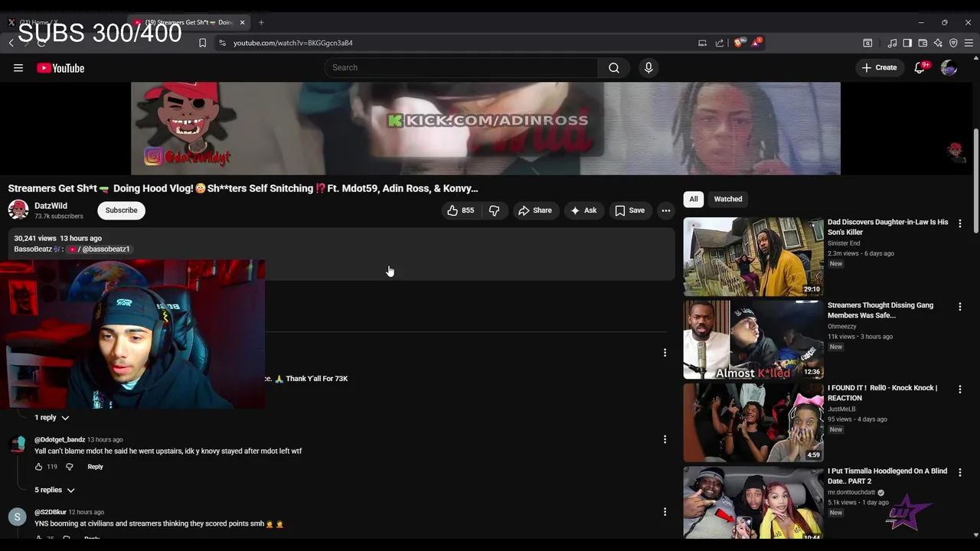Save the video to a playlist
Screen dimensions: 980x551
[x=629, y=210]
